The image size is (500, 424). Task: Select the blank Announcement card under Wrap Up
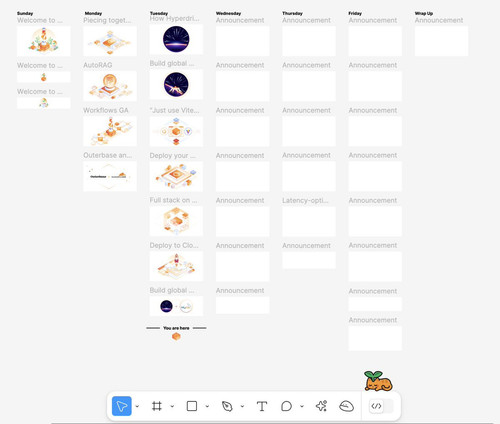[441, 41]
